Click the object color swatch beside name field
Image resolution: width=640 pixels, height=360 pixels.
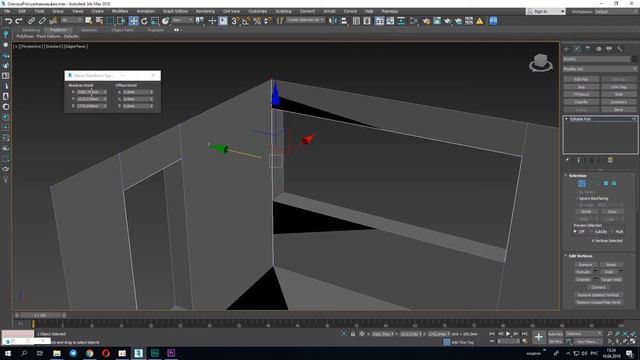coord(634,59)
